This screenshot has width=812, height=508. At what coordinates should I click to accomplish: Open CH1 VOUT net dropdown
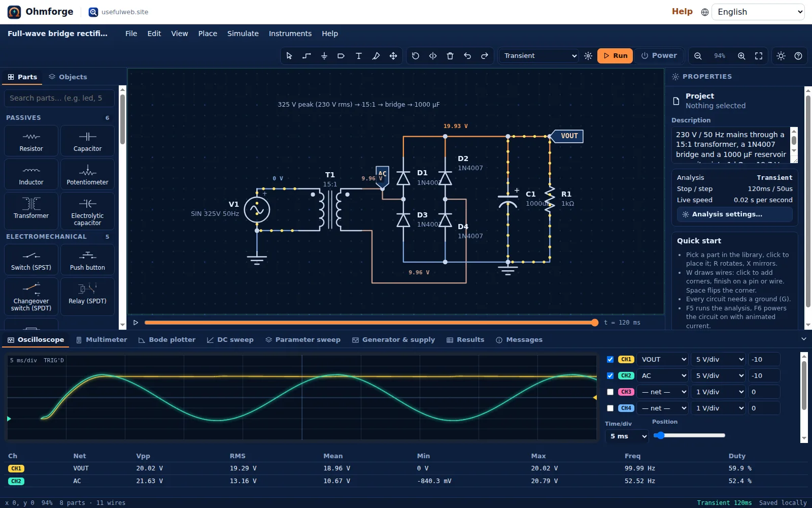pos(663,359)
